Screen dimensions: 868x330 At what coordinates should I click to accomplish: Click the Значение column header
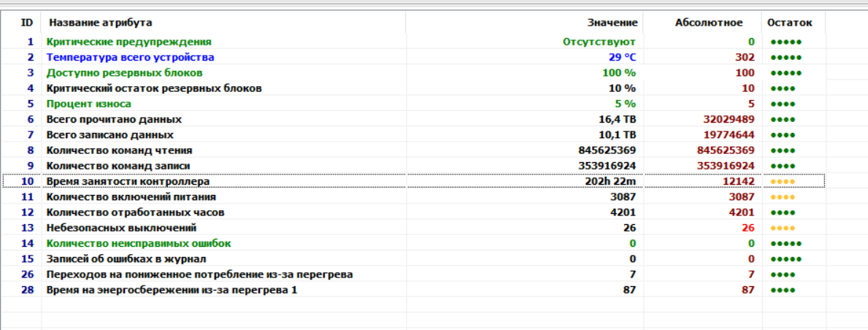[524, 23]
